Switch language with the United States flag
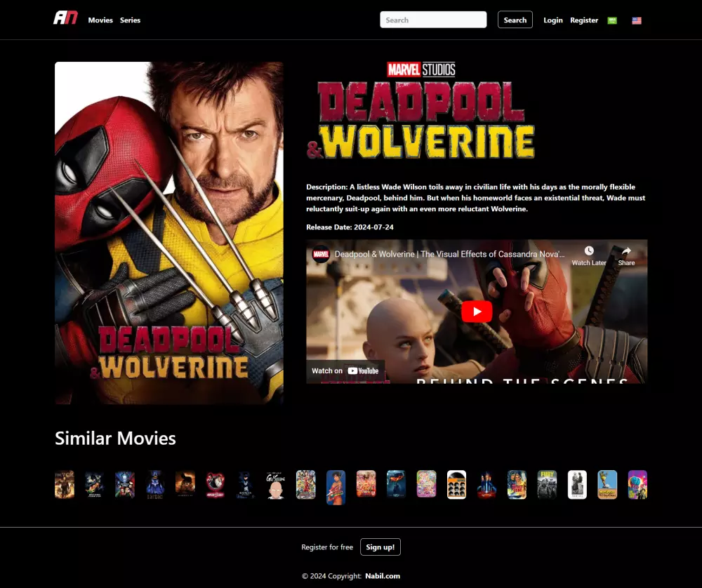Viewport: 702px width, 588px height. (x=637, y=20)
